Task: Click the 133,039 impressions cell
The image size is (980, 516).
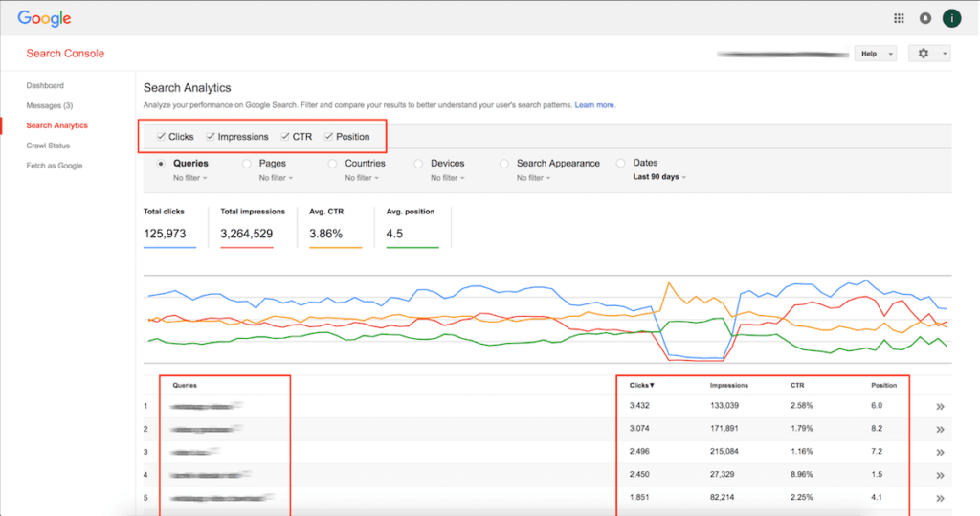Action: point(724,406)
